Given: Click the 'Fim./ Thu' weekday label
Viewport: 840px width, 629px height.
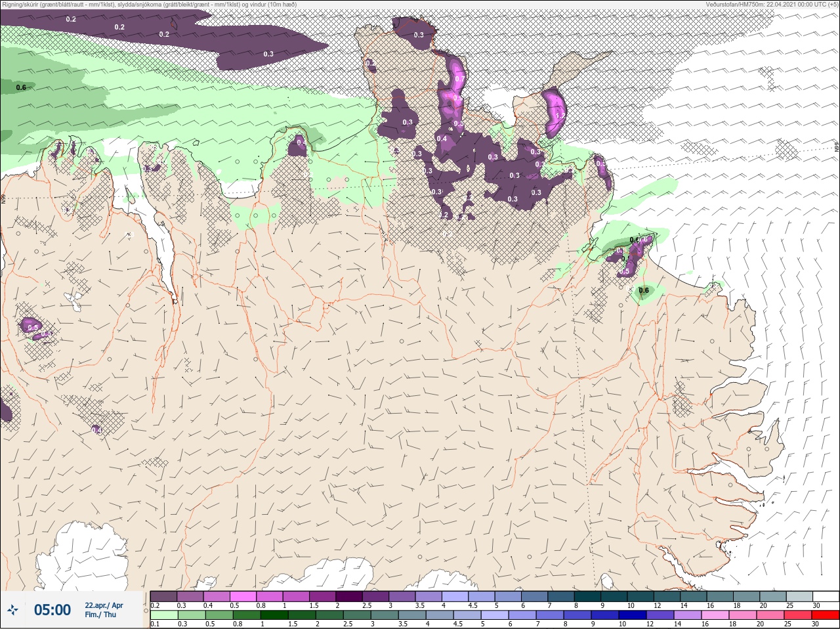Looking at the screenshot, I should pyautogui.click(x=100, y=615).
